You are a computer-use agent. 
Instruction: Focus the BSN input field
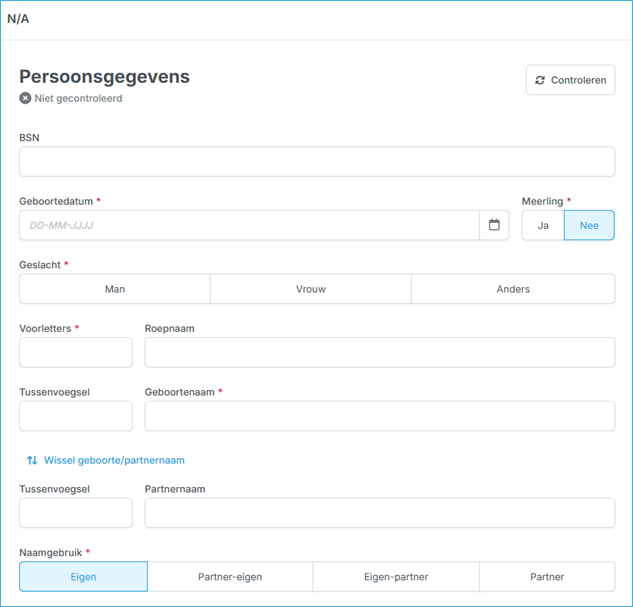(x=317, y=162)
